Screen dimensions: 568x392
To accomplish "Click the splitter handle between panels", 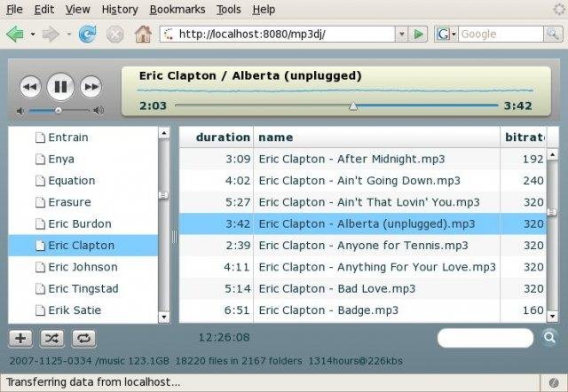I will click(174, 237).
